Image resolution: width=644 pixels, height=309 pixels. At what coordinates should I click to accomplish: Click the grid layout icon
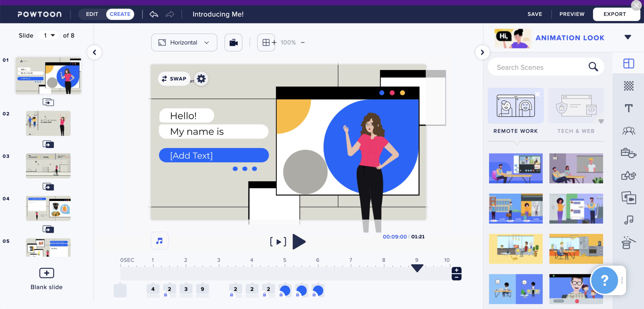click(266, 43)
